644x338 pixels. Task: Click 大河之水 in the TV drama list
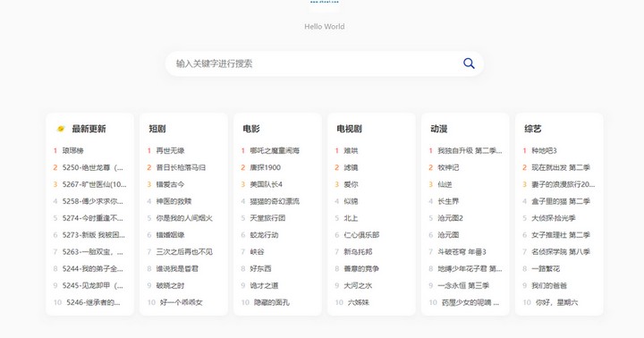(x=358, y=285)
